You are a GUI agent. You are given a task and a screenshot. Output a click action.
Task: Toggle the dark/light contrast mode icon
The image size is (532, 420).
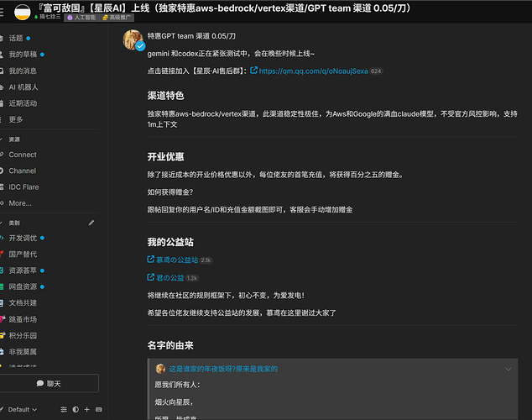tap(76, 409)
